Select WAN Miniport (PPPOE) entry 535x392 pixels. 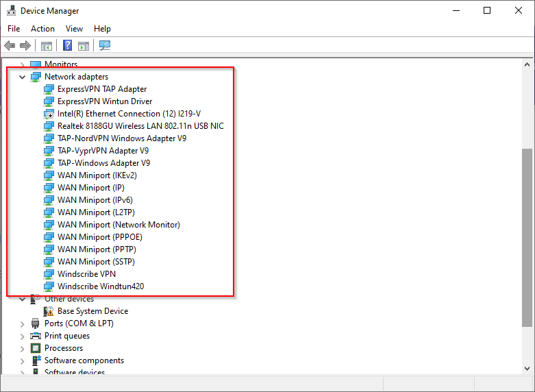click(x=99, y=237)
